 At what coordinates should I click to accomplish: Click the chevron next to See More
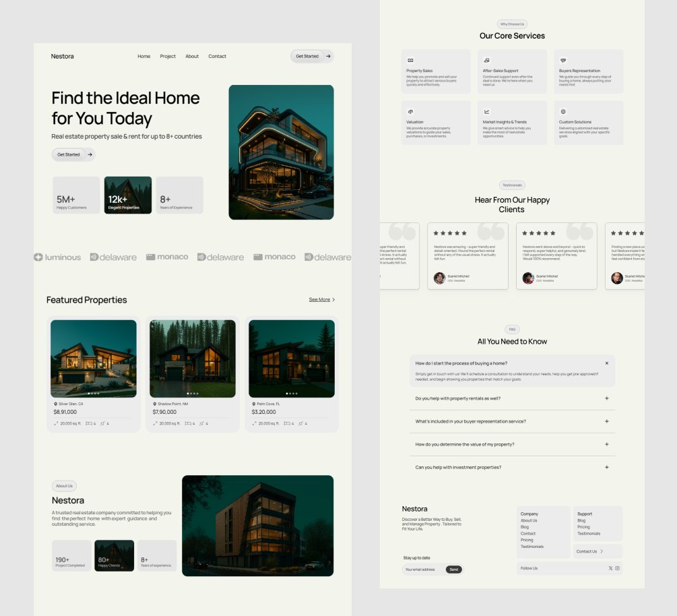click(333, 299)
